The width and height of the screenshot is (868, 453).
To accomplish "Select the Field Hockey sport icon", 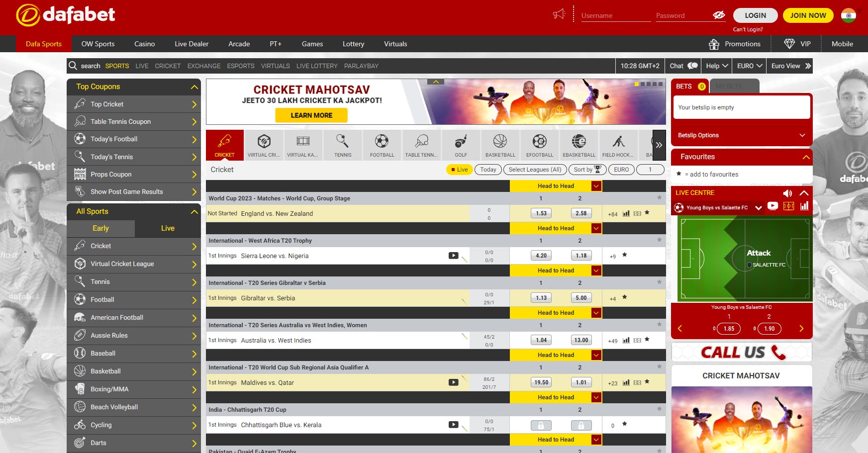I will (618, 145).
